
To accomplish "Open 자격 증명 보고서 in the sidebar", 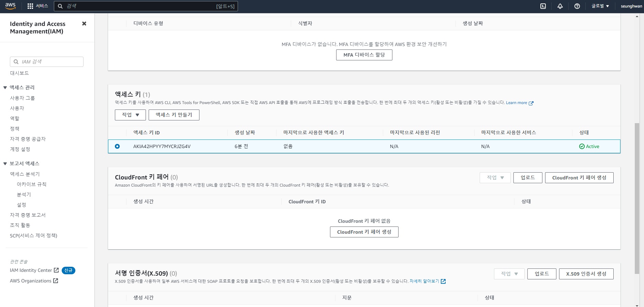I will click(x=28, y=215).
